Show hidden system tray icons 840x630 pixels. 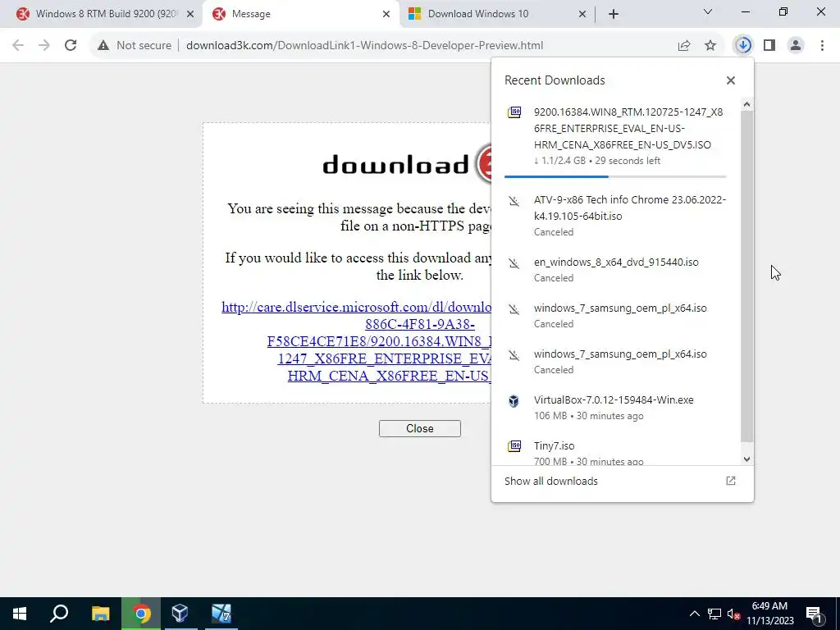tap(694, 614)
